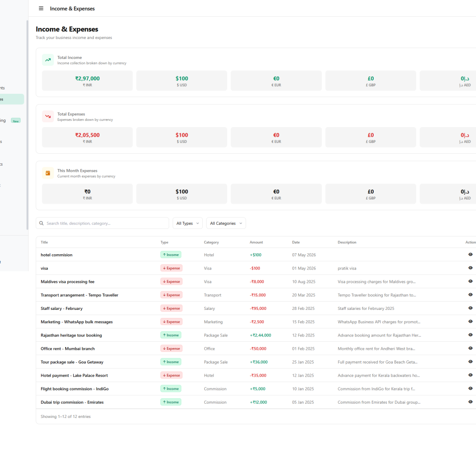476x476 pixels.
Task: Click the -₹95,000 amount cell
Action: [x=258, y=308]
